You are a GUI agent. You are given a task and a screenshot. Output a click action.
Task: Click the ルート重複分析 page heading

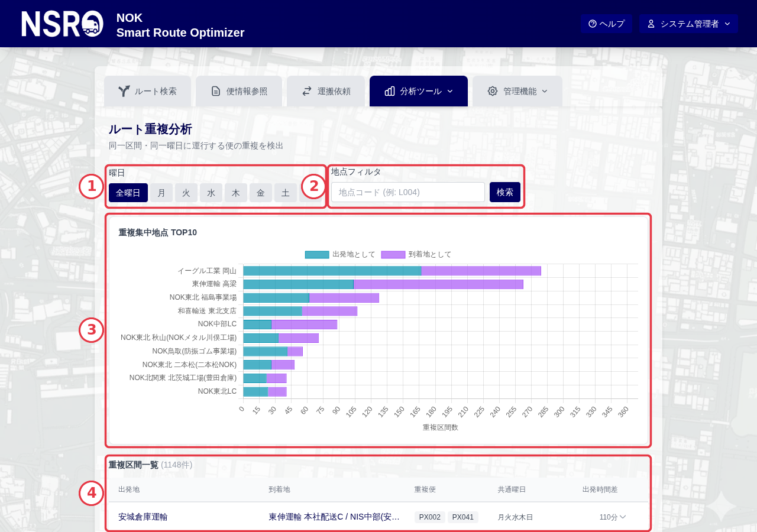[x=150, y=129]
